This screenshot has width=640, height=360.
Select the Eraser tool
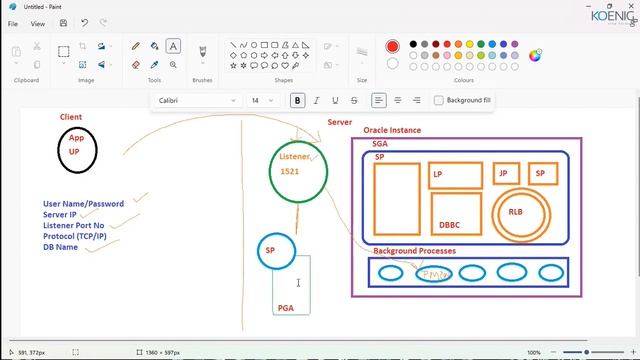pyautogui.click(x=136, y=64)
